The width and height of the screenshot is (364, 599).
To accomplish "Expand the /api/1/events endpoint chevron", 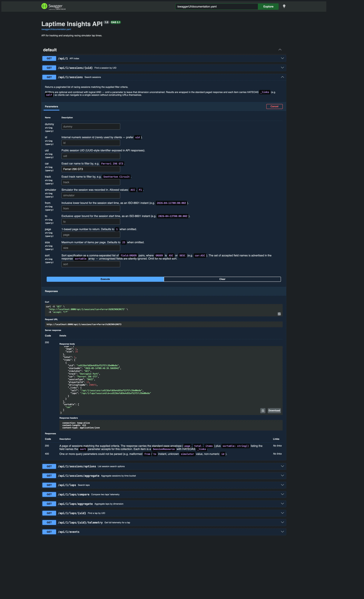I will point(282,532).
